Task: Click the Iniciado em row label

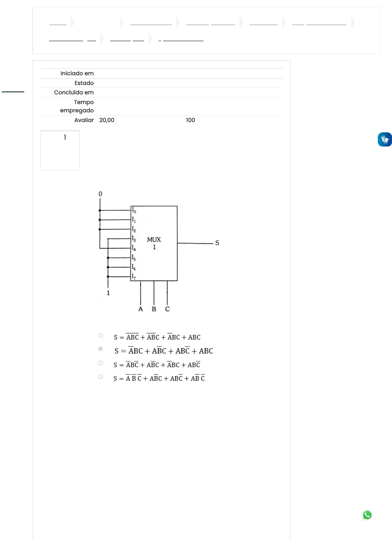Action: 77,73
